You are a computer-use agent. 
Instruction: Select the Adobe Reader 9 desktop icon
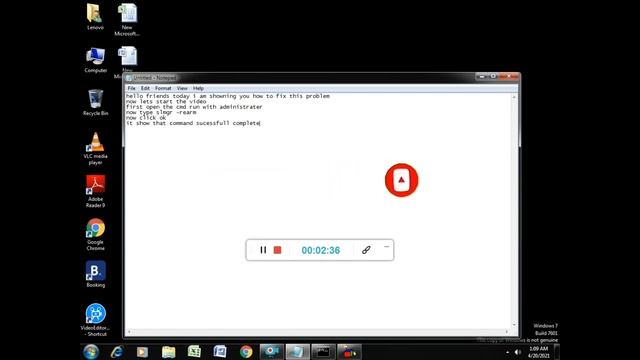pyautogui.click(x=96, y=191)
